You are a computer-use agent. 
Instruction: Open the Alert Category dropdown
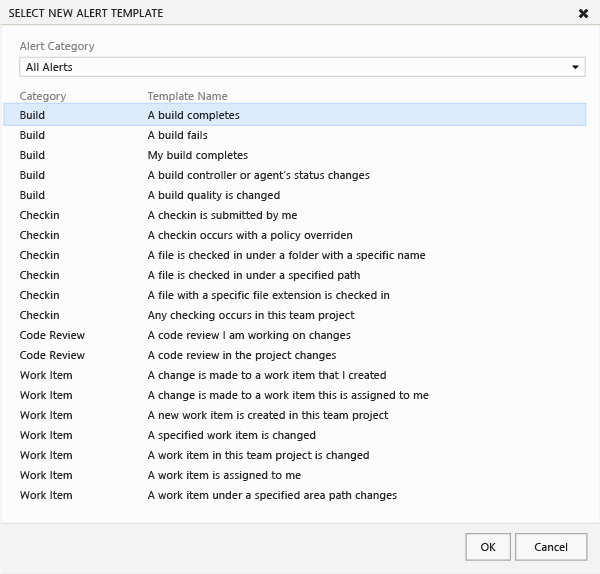tap(302, 67)
